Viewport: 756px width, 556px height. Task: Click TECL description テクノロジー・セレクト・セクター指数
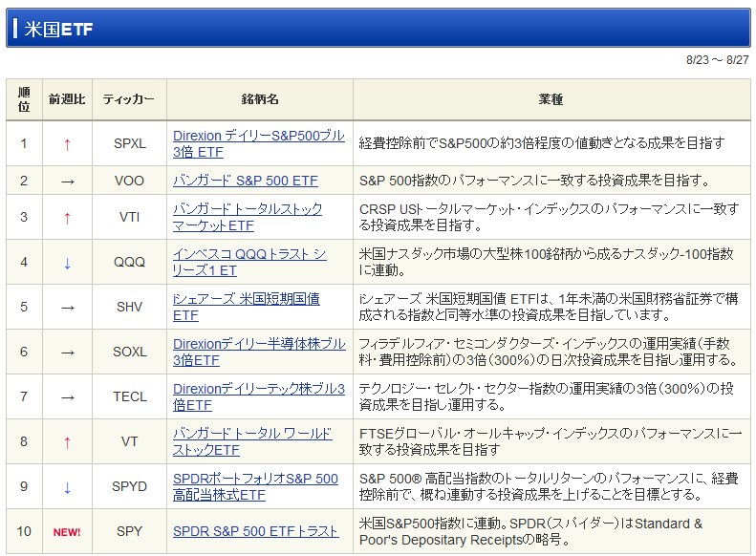point(547,396)
